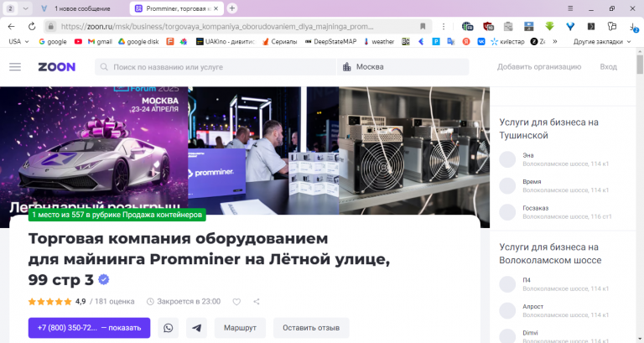This screenshot has height=343, width=644.
Task: Close the Promminer tab
Action: [x=216, y=8]
